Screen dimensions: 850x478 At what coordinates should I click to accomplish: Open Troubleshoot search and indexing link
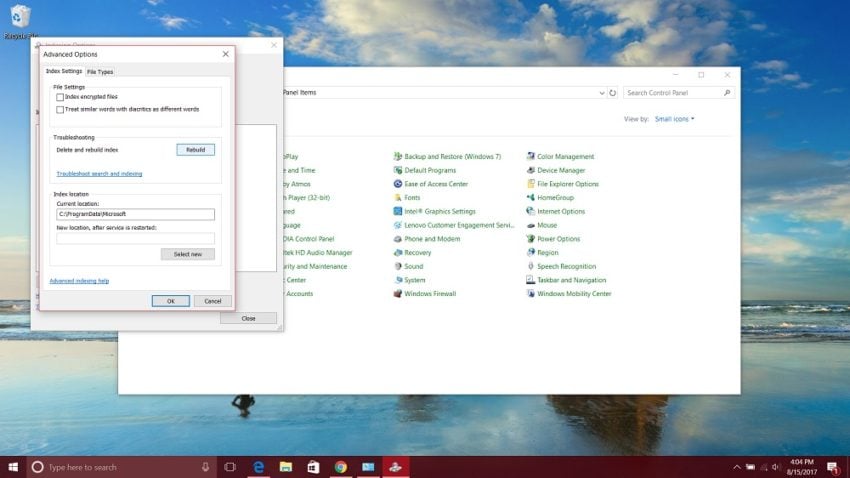99,173
